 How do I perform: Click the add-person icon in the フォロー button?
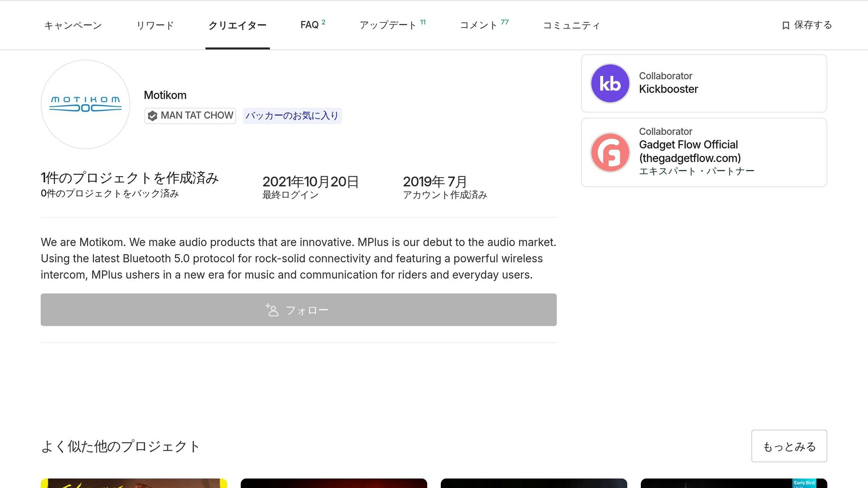pyautogui.click(x=272, y=310)
